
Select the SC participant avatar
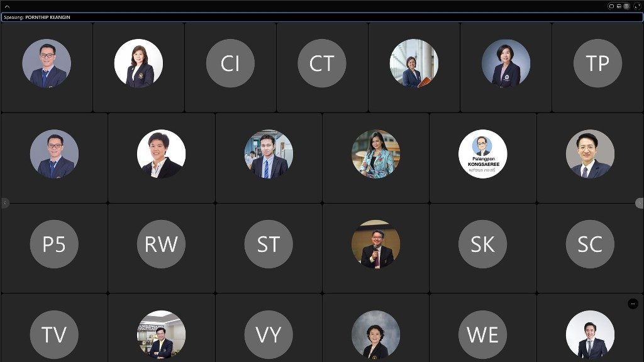pos(590,244)
